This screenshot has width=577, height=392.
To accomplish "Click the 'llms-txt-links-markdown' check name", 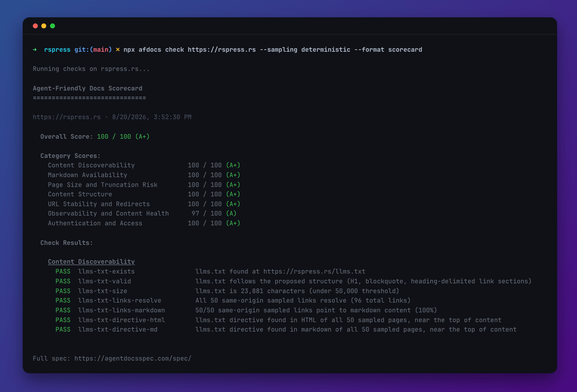I will [x=121, y=310].
